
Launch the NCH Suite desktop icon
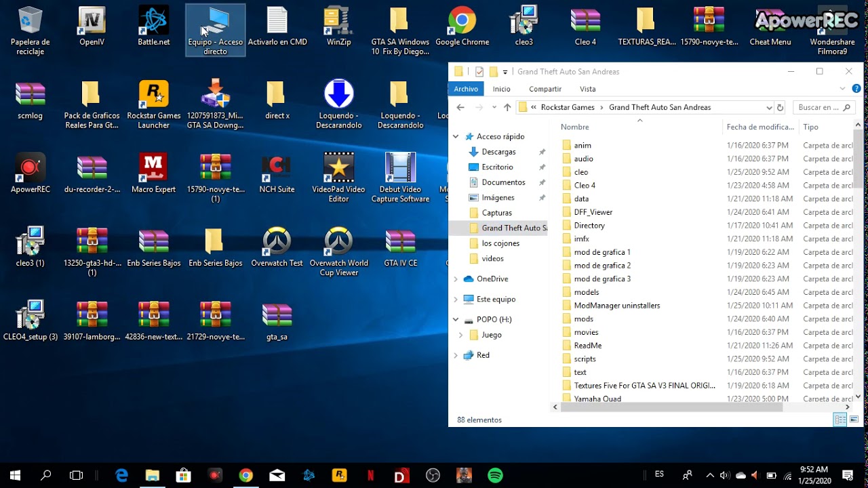coord(277,174)
